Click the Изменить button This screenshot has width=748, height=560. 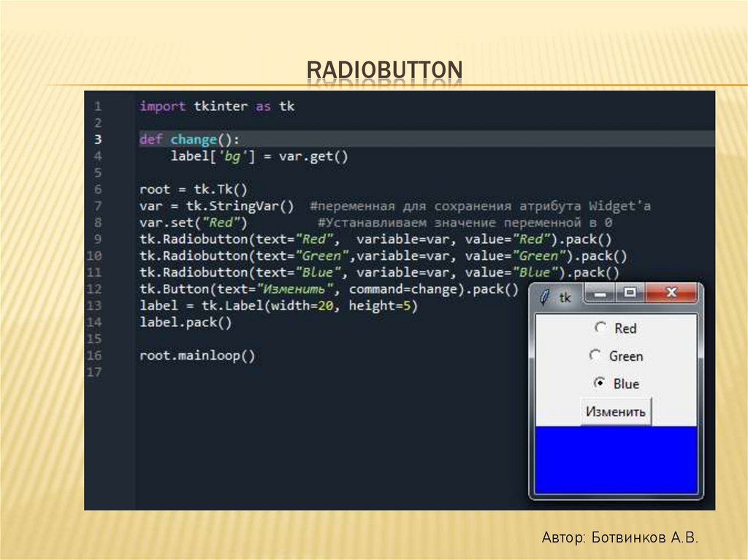click(615, 411)
